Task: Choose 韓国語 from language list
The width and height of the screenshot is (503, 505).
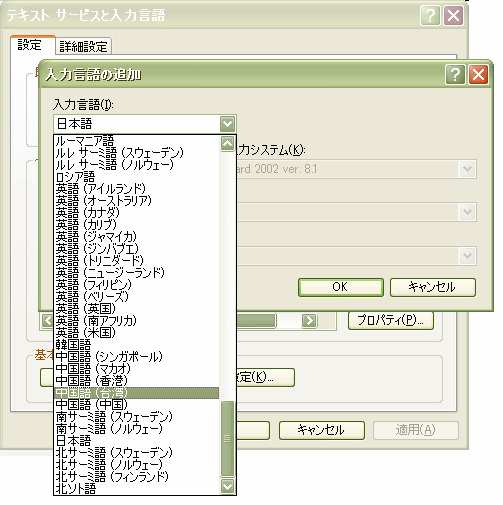Action: [x=136, y=345]
